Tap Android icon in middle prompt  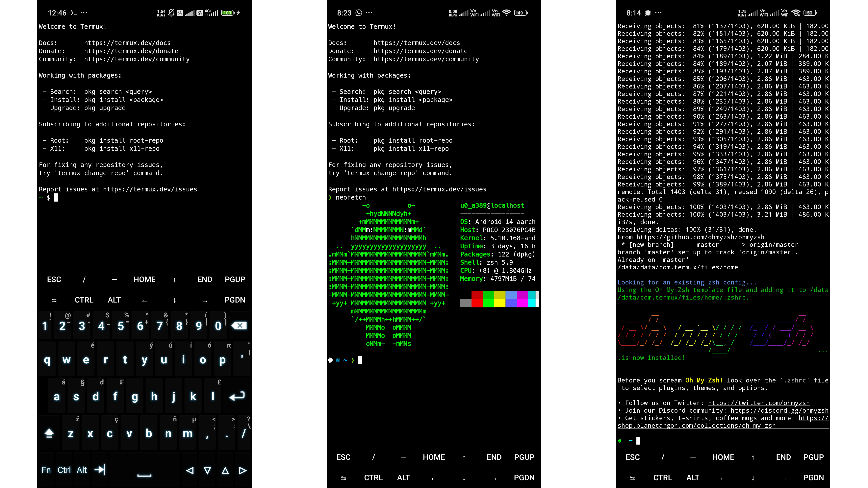pos(330,360)
